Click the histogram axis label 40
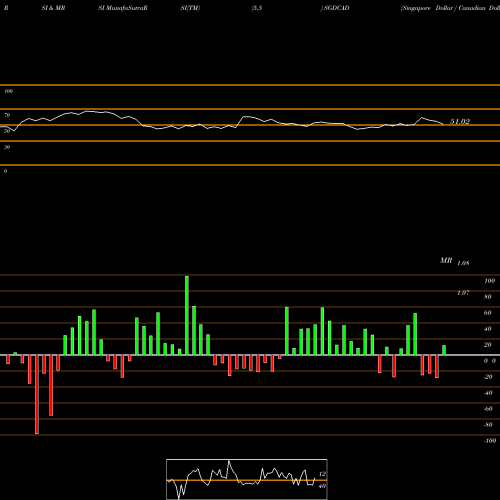This screenshot has width=500, height=500. [488, 329]
